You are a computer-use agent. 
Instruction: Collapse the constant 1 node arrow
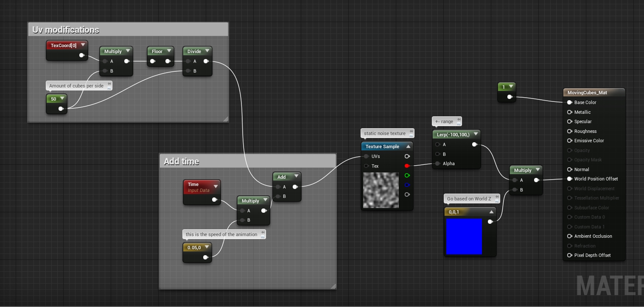coord(511,87)
